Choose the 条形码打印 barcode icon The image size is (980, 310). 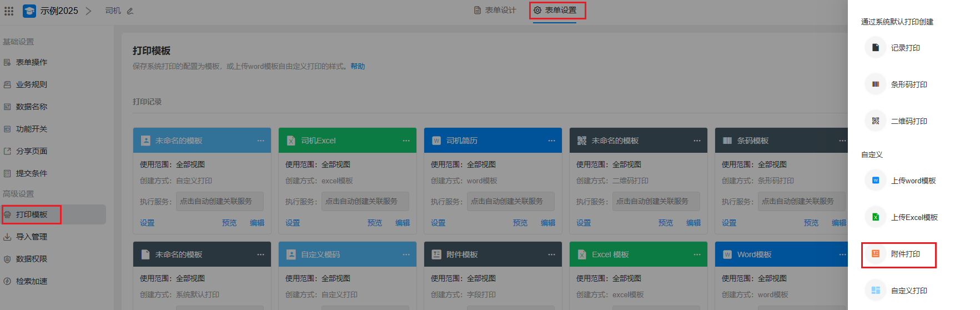coord(875,84)
